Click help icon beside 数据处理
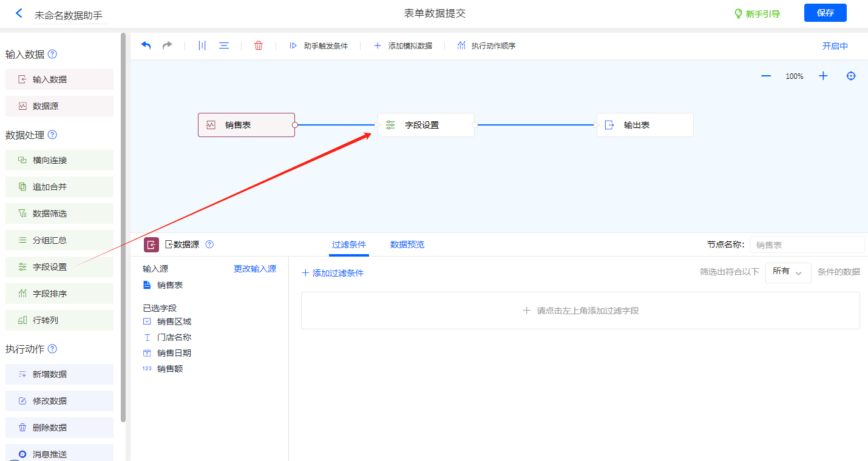The width and height of the screenshot is (868, 461). 52,135
